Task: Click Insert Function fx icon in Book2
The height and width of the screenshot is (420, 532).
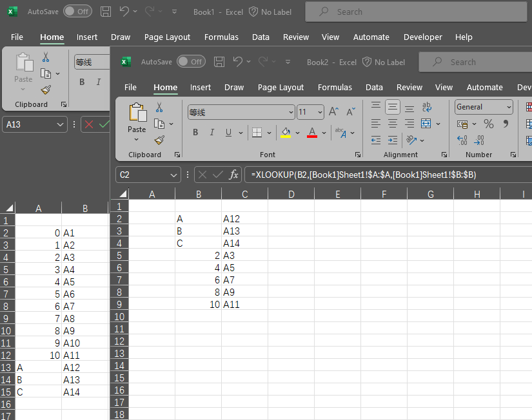Action: [233, 175]
